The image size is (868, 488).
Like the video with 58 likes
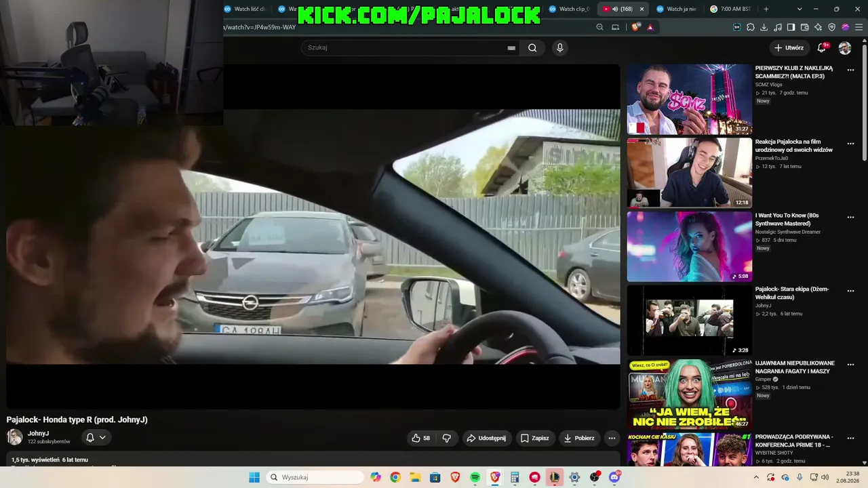[x=420, y=438]
